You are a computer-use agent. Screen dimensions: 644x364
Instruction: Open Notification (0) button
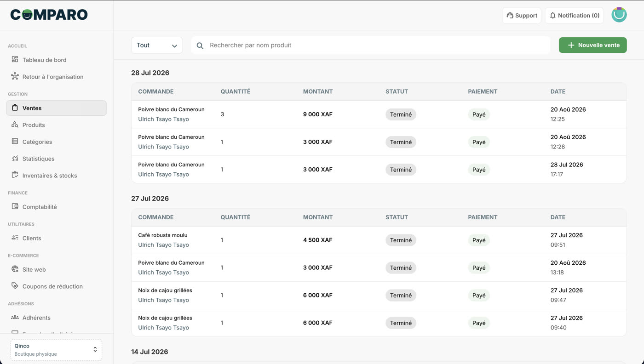[574, 16]
